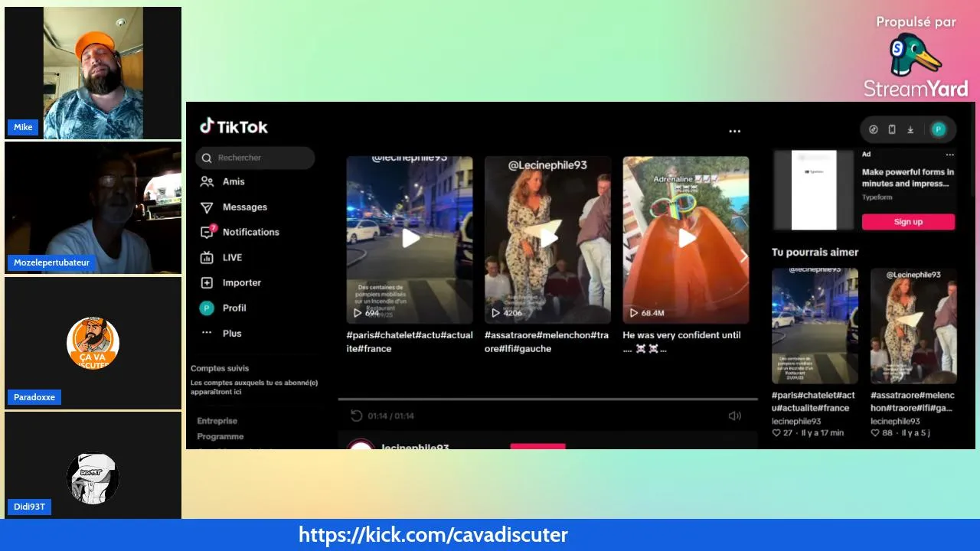
Task: Click Didi93T's avatar tile
Action: [x=93, y=465]
